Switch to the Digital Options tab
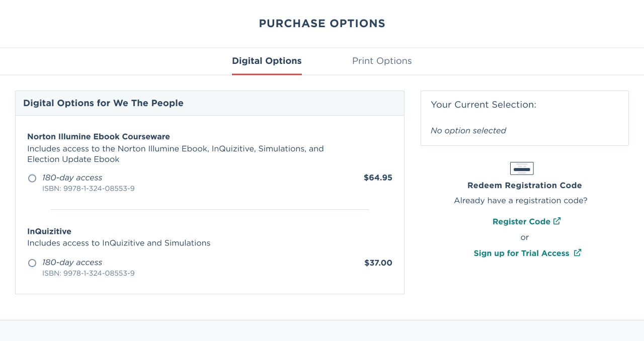 267,61
